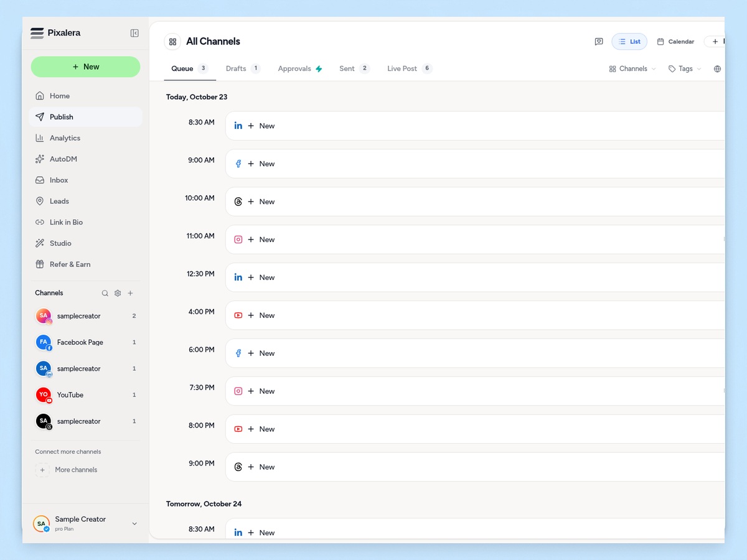
Task: Open Home in the sidebar
Action: coord(85,96)
